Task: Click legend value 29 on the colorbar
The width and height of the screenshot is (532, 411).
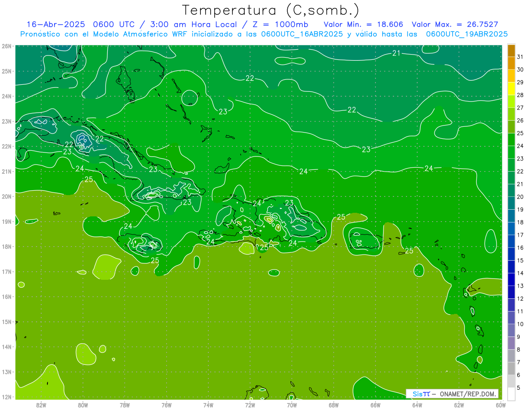Action: coord(520,82)
